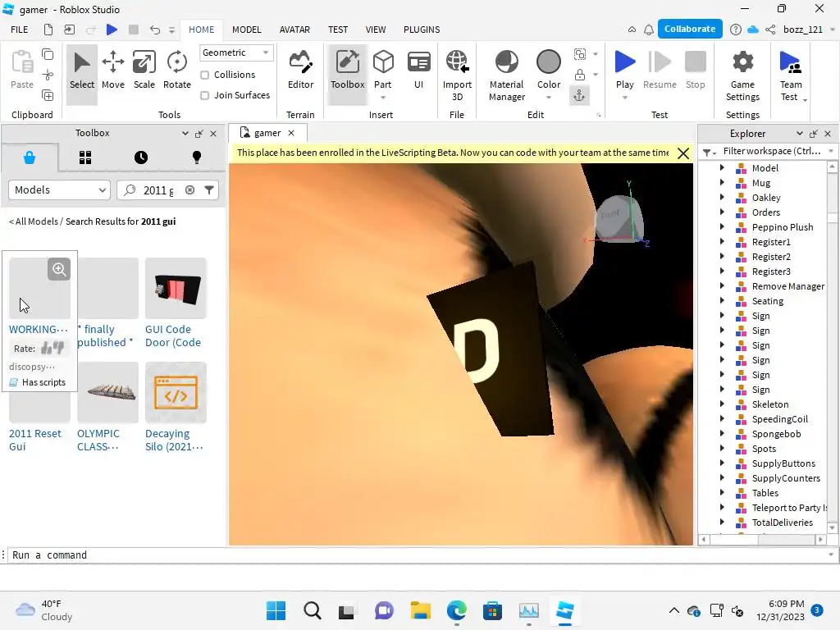This screenshot has width=840, height=630.
Task: Click the Group icon in Edit section
Action: 580,54
